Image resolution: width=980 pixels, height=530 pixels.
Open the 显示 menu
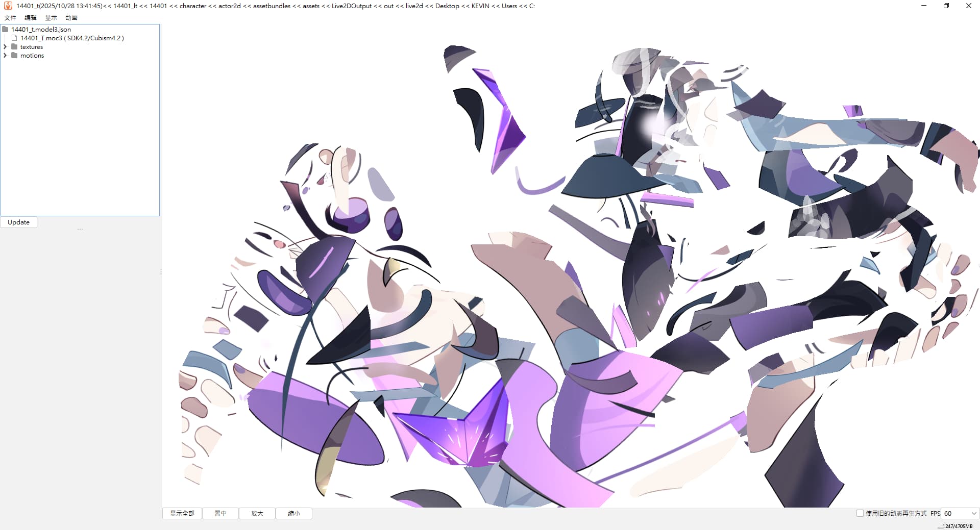click(x=51, y=17)
